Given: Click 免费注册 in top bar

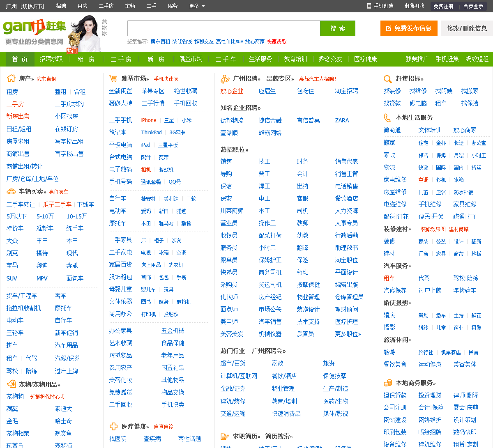Looking at the screenshot, I should point(443,6).
